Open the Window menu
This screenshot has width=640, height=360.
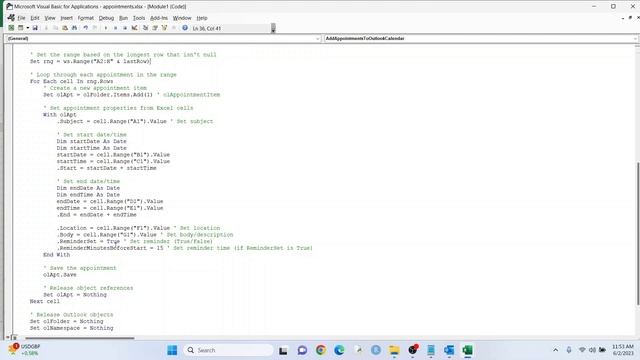click(x=182, y=18)
